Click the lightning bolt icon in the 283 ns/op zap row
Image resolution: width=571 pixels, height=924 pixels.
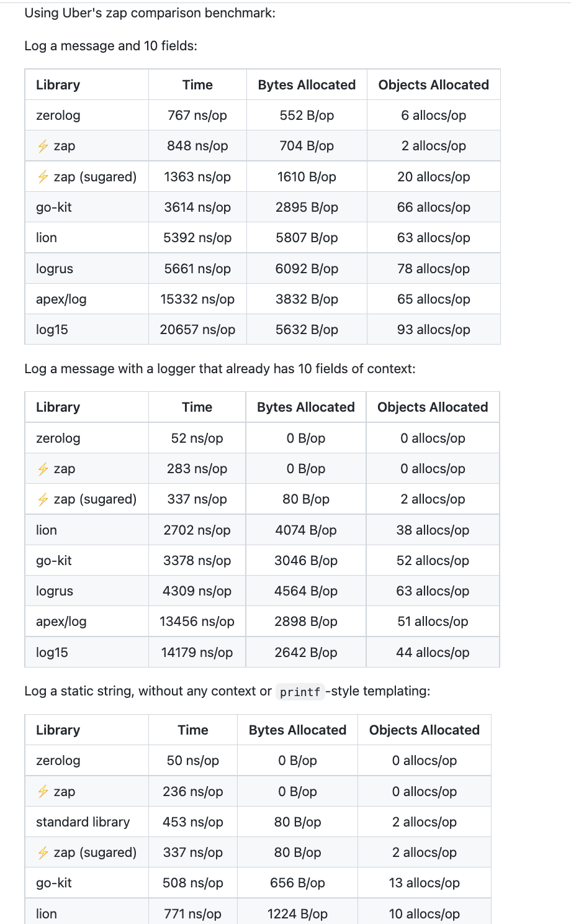[x=43, y=469]
